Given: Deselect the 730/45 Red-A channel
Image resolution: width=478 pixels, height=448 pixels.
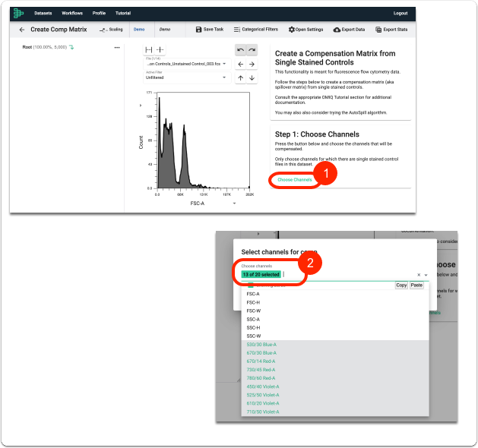Looking at the screenshot, I should tap(335, 370).
